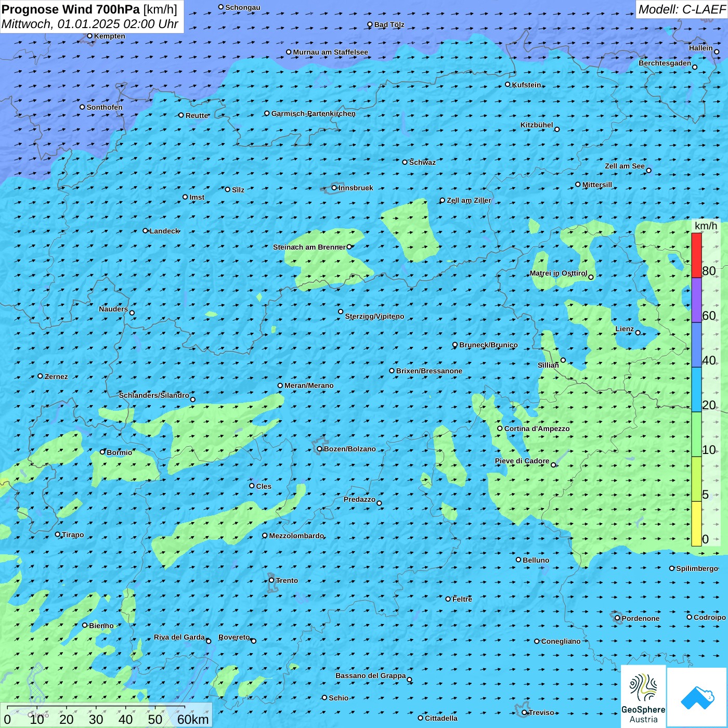Click the red 80 km/h legend swatch
The width and height of the screenshot is (728, 728).
(x=696, y=255)
